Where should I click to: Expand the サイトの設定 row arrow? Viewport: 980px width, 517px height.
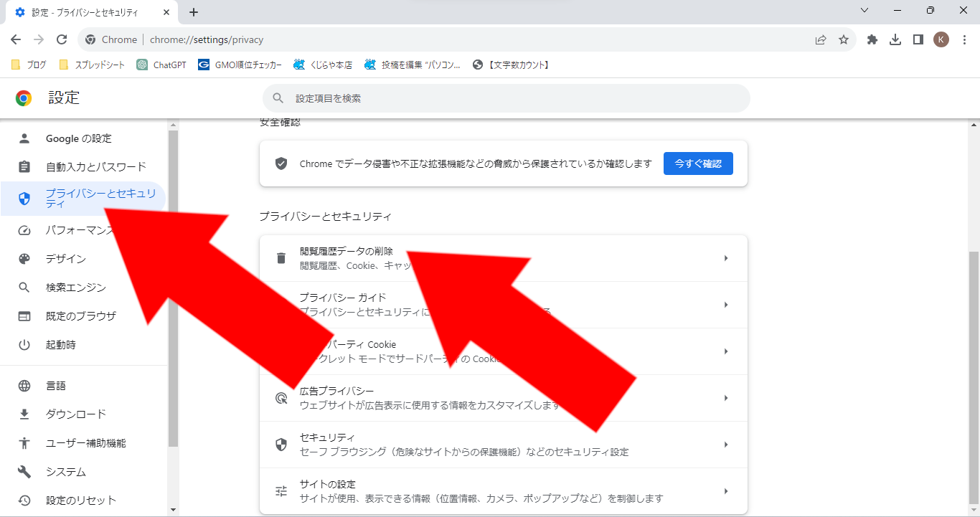point(725,491)
